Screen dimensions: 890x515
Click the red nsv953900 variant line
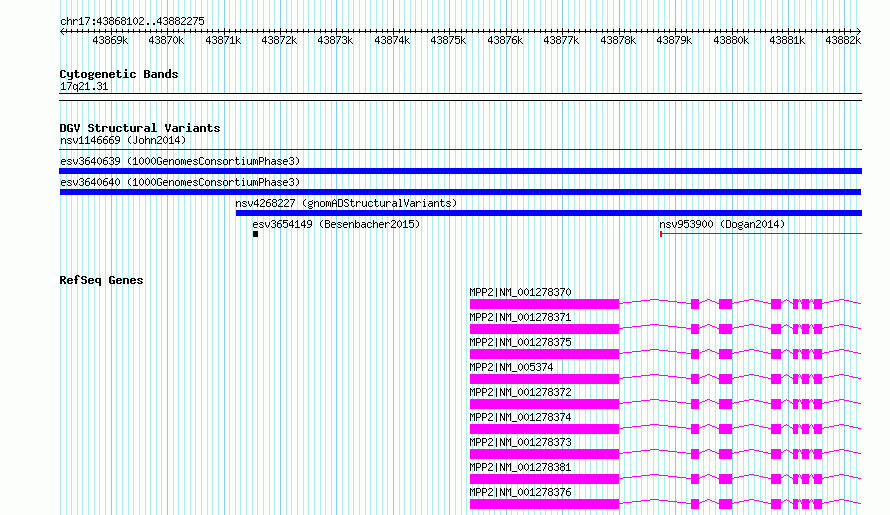761,233
